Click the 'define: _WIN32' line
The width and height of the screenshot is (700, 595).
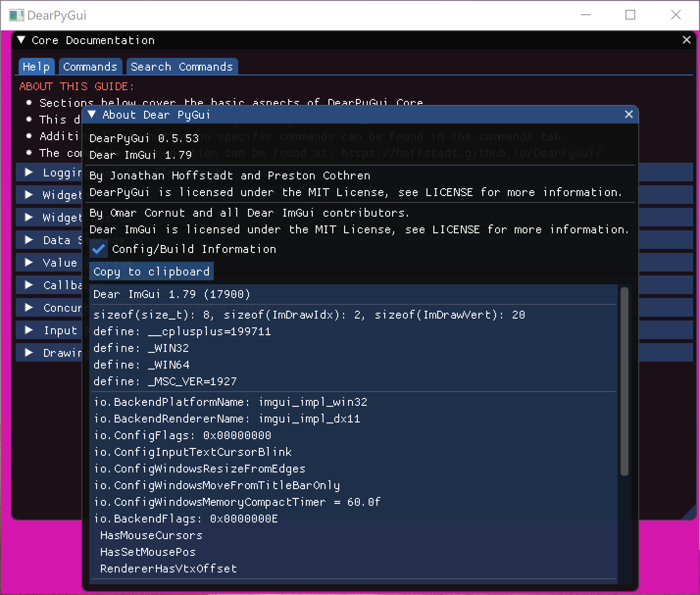pyautogui.click(x=141, y=348)
